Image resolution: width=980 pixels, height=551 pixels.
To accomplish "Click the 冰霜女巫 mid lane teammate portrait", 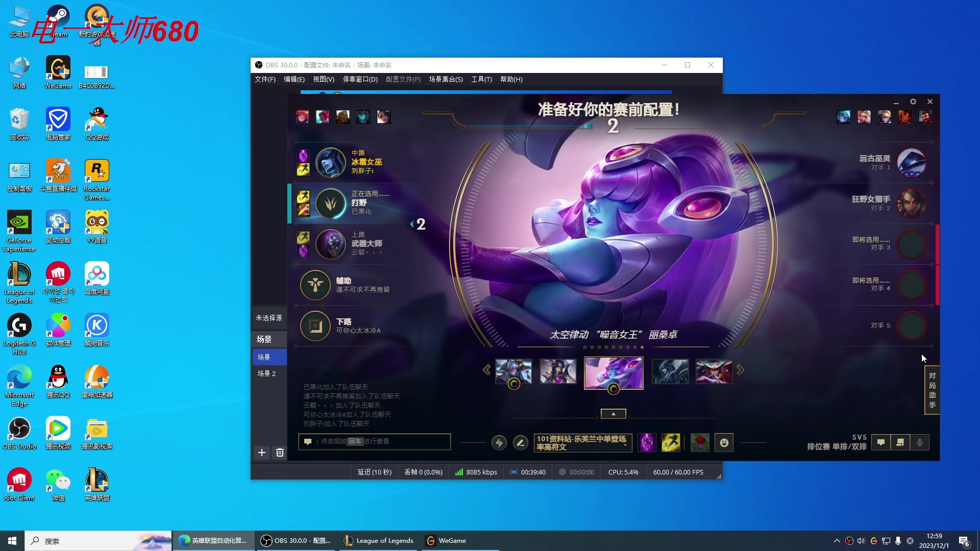I will tap(331, 163).
